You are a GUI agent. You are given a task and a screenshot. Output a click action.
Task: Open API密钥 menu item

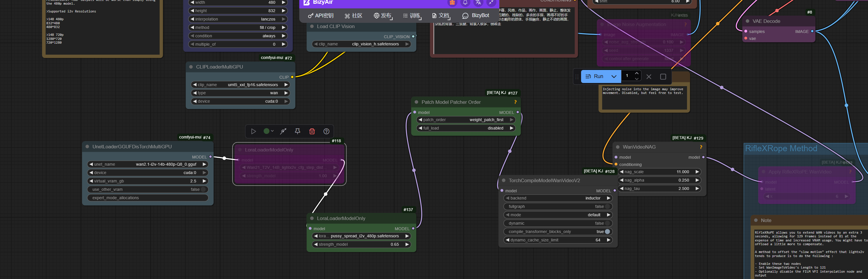321,16
